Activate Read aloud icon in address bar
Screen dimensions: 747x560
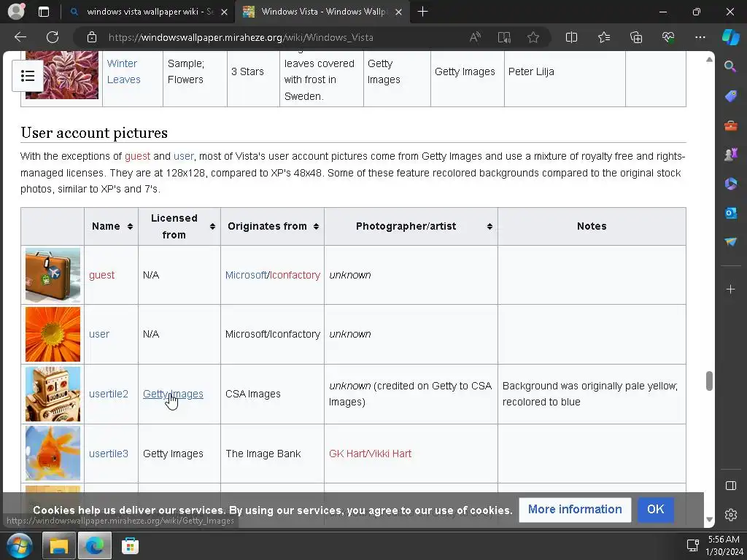475,37
